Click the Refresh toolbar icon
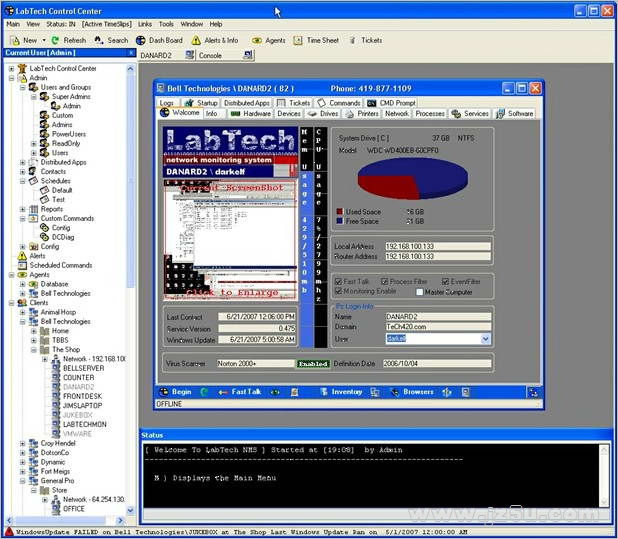This screenshot has height=539, width=618. coord(55,40)
